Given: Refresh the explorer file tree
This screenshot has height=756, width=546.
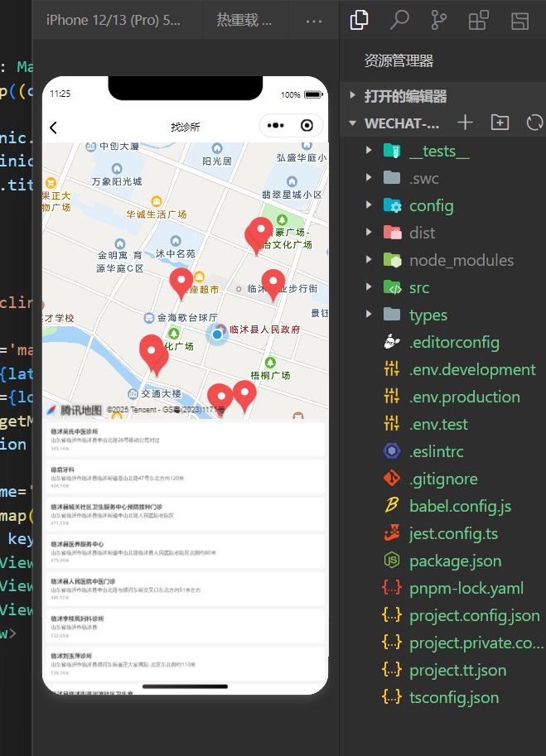Looking at the screenshot, I should click(x=534, y=123).
